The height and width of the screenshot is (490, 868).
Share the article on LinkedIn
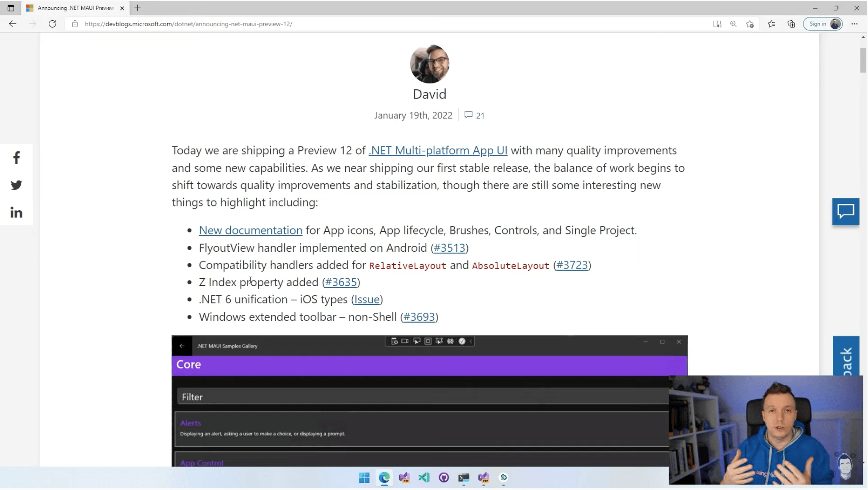pyautogui.click(x=16, y=213)
